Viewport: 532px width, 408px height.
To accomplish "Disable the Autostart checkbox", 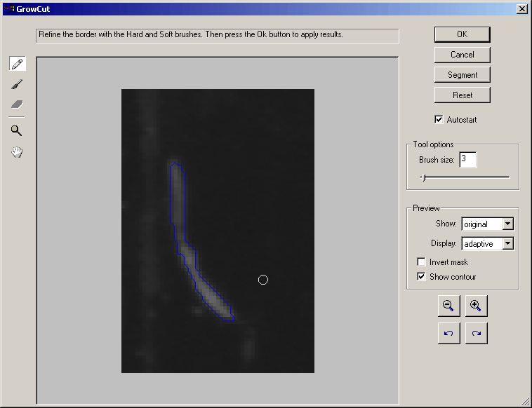I will (x=439, y=120).
